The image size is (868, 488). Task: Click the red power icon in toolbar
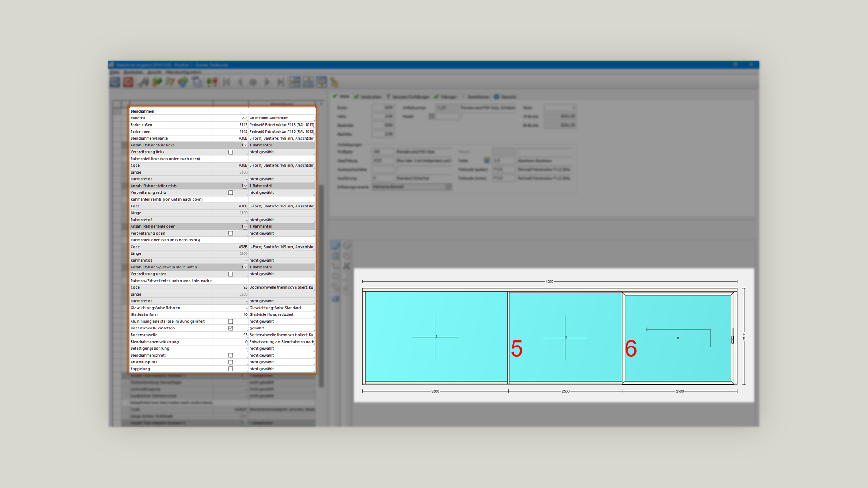point(128,82)
